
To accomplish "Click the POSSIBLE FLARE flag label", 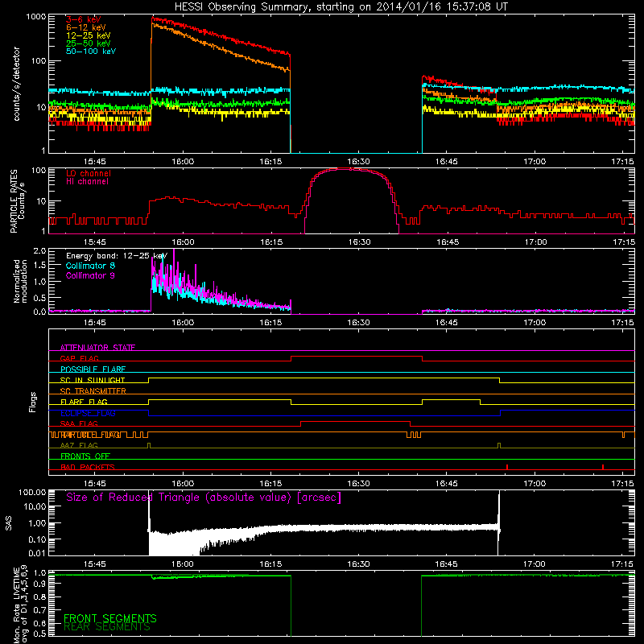I will pos(93,369).
